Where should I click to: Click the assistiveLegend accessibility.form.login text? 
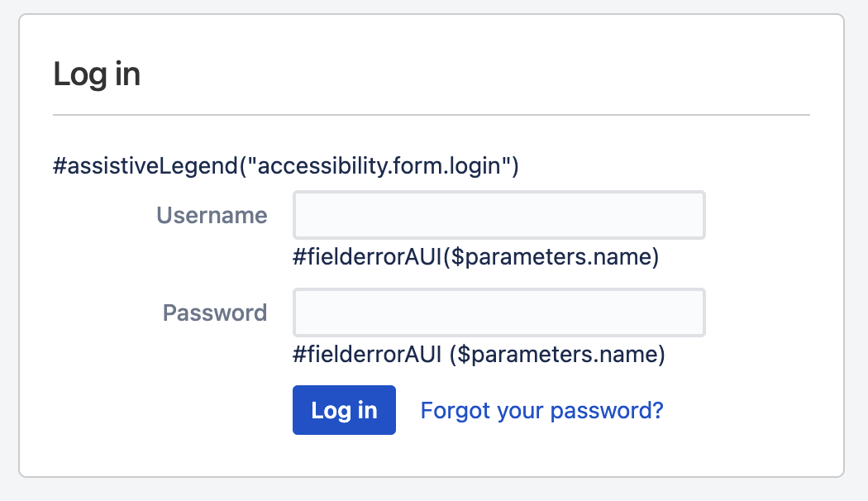pos(285,166)
